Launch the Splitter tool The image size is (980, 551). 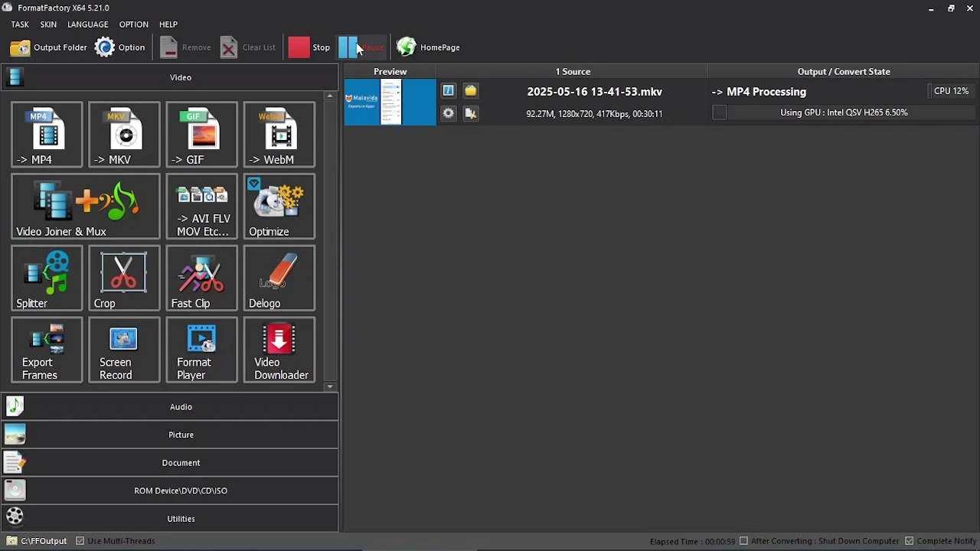tap(47, 278)
